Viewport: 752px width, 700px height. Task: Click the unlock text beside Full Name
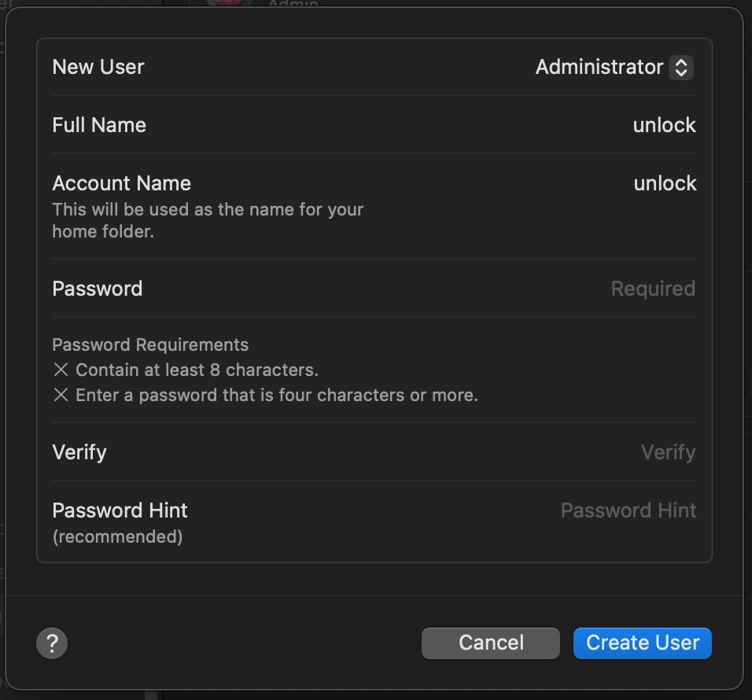tap(664, 125)
